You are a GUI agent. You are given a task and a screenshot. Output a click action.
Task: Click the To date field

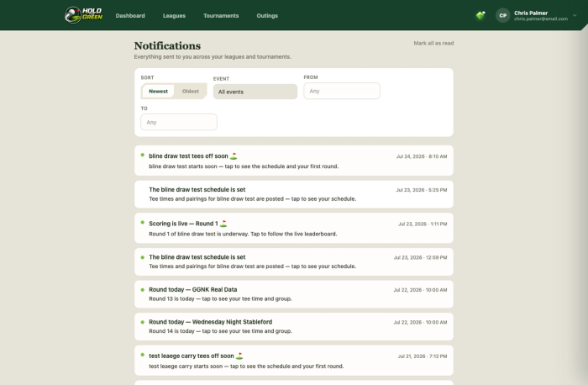pos(179,122)
